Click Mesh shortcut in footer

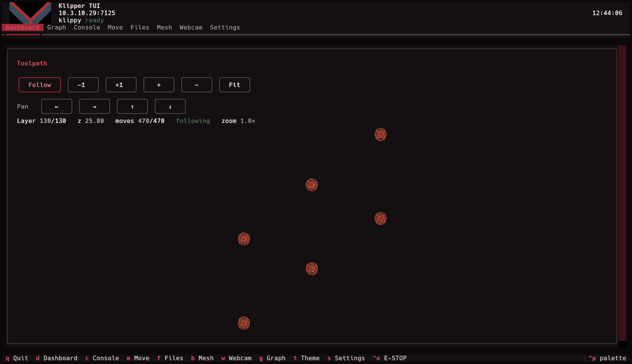pos(202,358)
